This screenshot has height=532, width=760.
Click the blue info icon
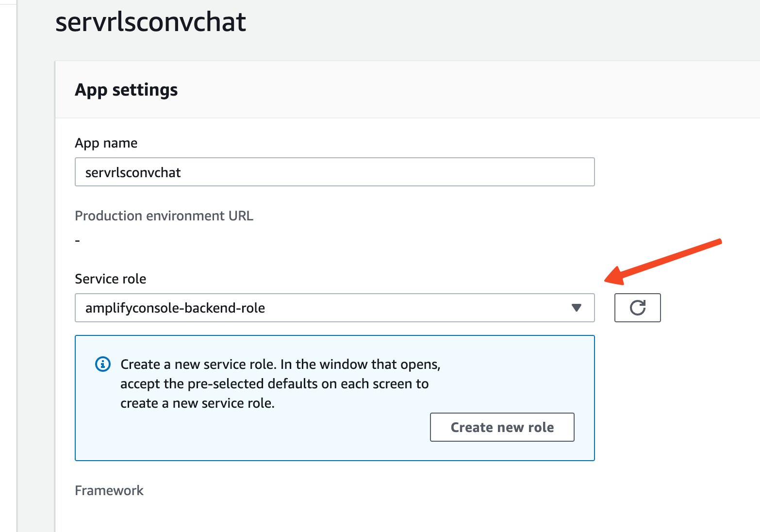click(x=102, y=364)
